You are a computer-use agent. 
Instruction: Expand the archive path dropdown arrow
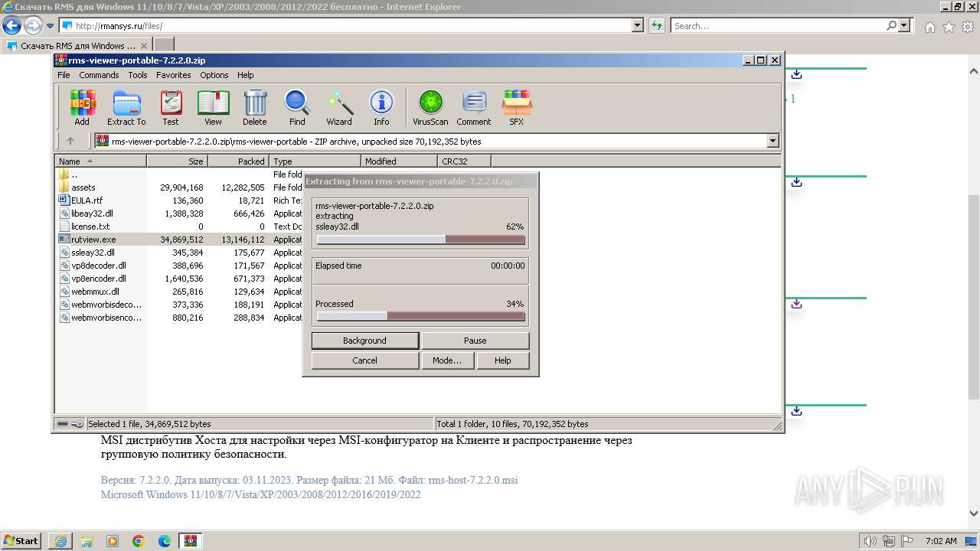click(x=773, y=141)
